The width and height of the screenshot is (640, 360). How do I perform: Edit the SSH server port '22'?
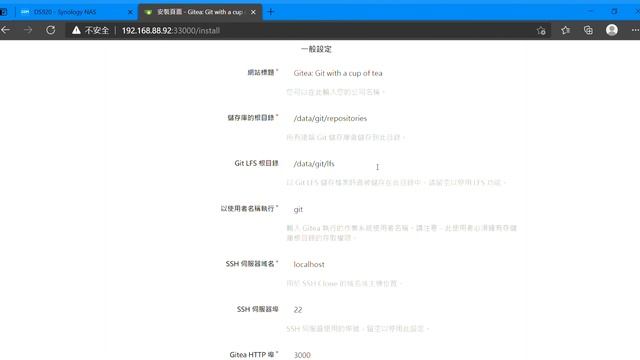[x=402, y=310]
